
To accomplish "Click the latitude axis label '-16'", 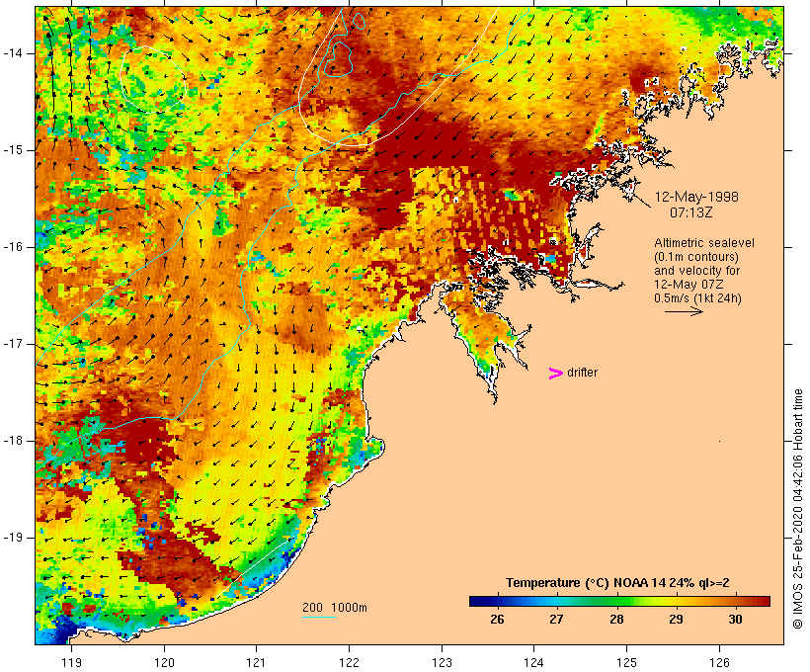I will [x=12, y=247].
